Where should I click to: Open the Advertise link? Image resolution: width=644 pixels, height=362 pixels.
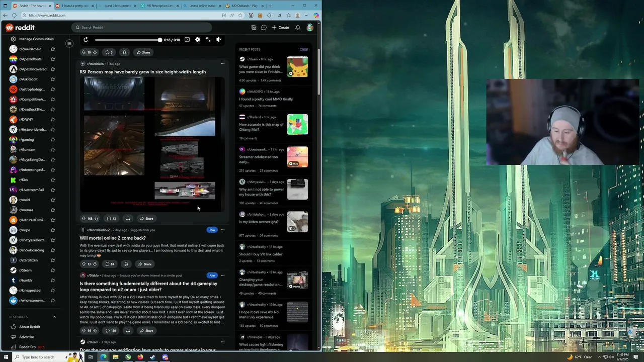(26, 337)
